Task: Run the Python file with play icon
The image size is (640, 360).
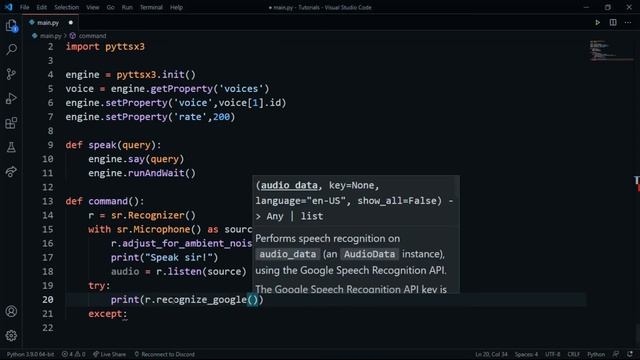Action: (597, 22)
